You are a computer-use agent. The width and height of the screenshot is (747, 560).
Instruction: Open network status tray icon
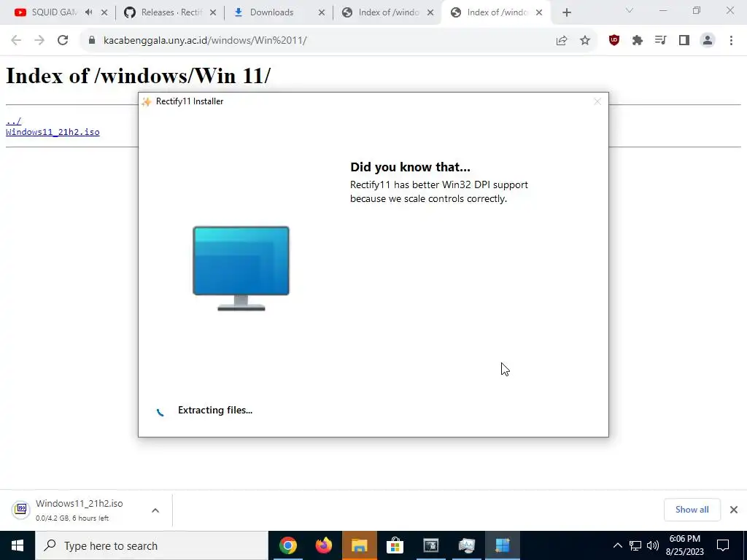635,545
